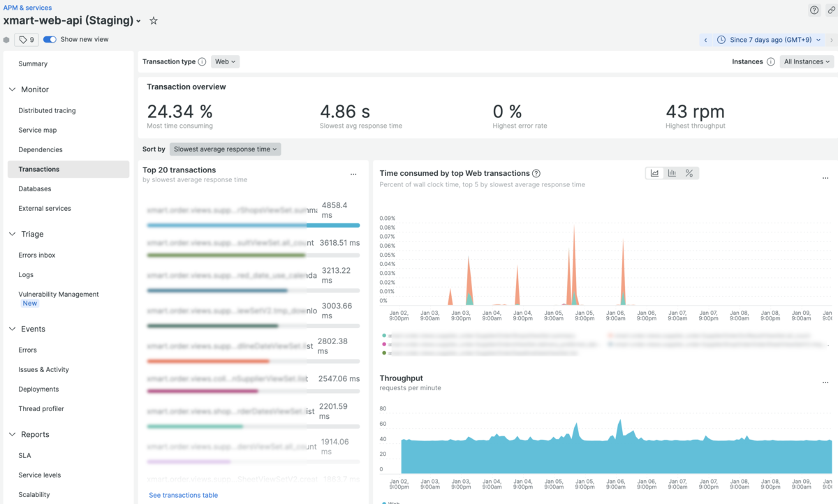Viewport: 838px width, 504px height.
Task: Open the Since 7 days ago time picker
Action: 767,40
